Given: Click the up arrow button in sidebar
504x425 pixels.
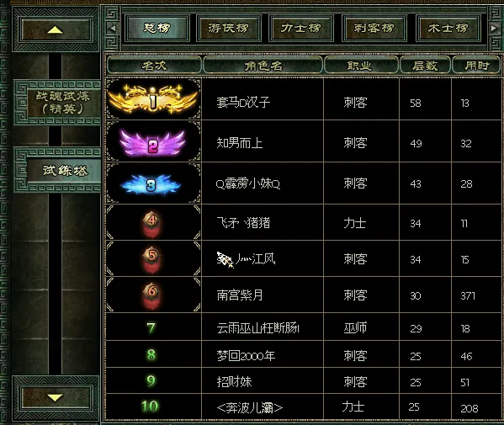Looking at the screenshot, I should pyautogui.click(x=56, y=29).
